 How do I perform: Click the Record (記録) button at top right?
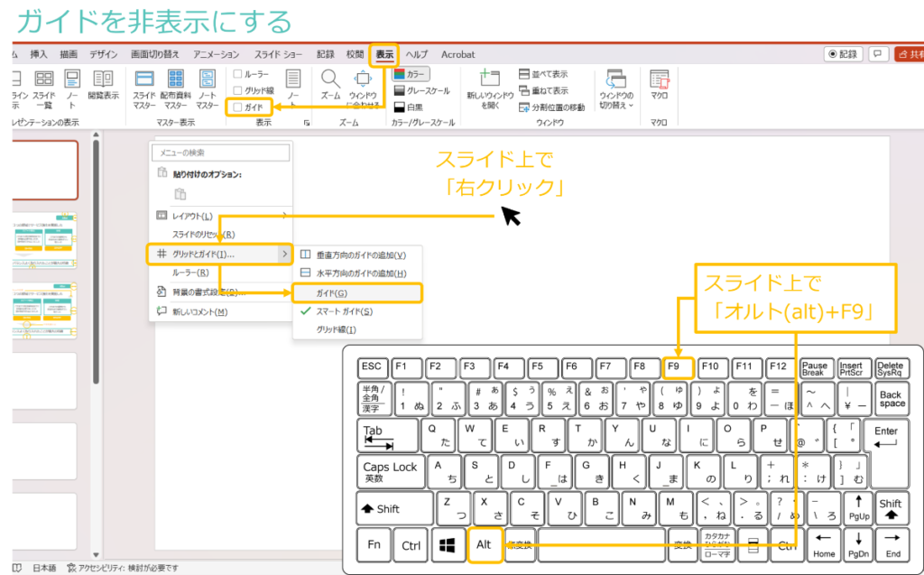click(x=843, y=54)
